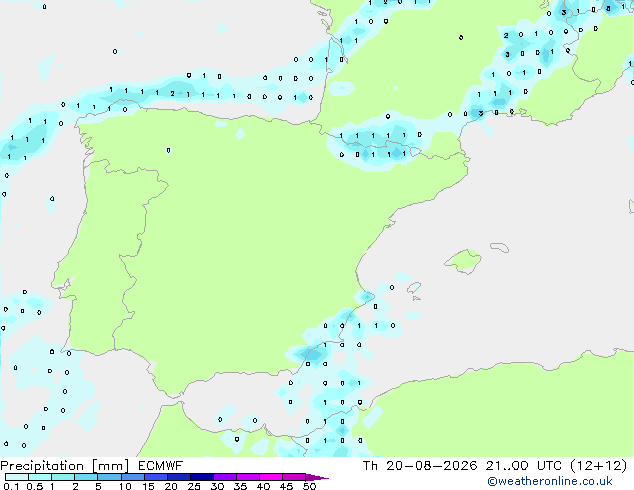634x490 pixels.
Task: Click the legend value label '25'
Action: (194, 486)
